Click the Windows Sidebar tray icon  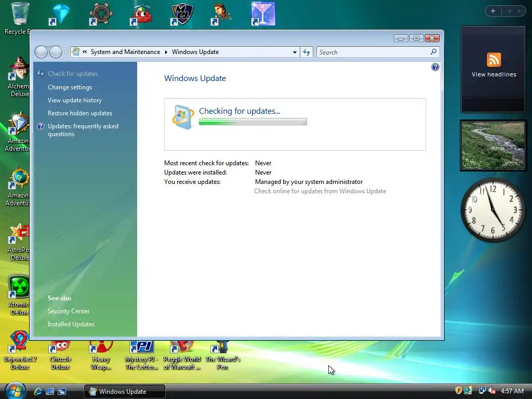(468, 391)
